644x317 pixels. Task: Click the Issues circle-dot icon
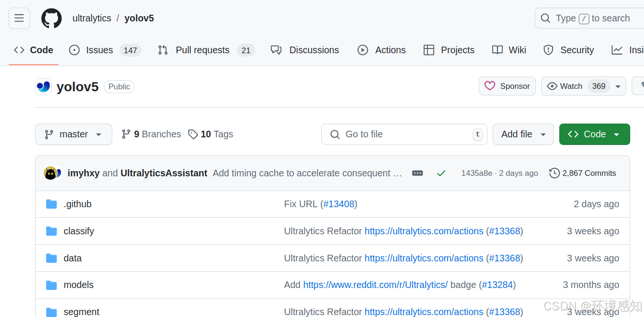tap(74, 50)
